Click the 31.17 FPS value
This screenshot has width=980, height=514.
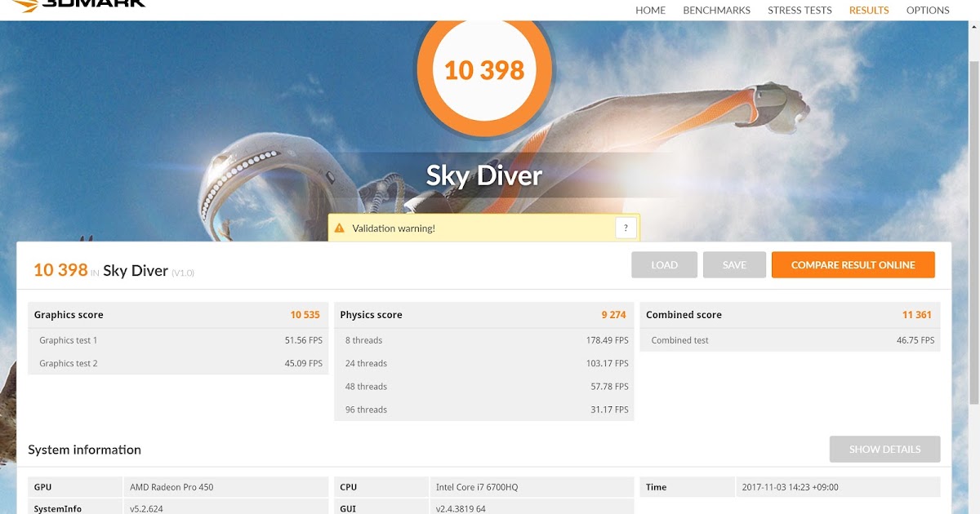[609, 410]
